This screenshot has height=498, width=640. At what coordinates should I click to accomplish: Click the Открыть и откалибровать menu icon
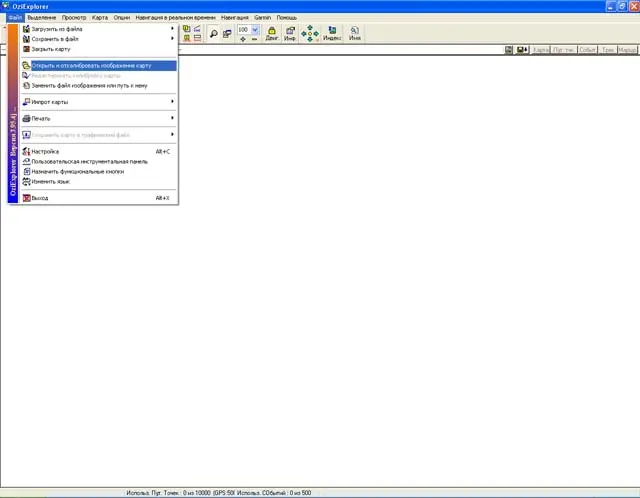[x=26, y=65]
